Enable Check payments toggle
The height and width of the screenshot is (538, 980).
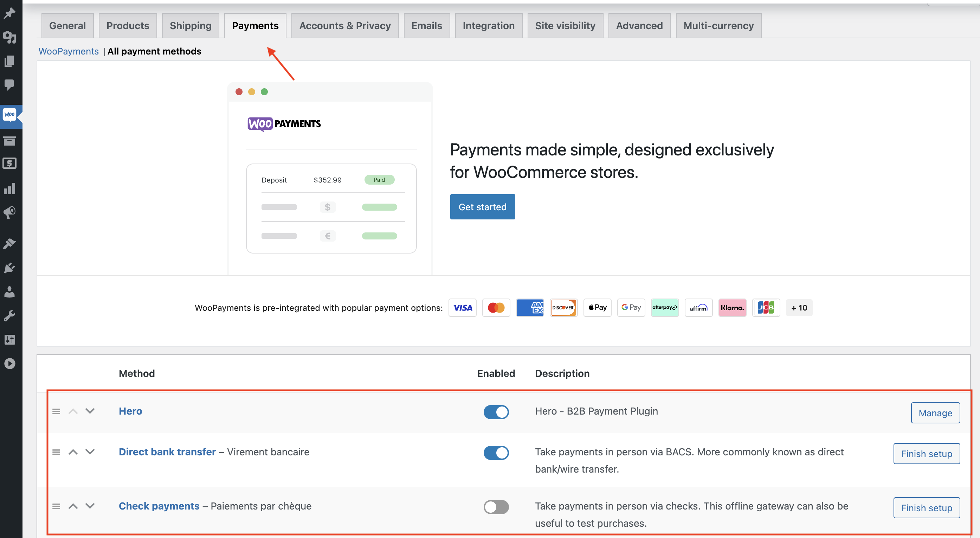pyautogui.click(x=496, y=507)
